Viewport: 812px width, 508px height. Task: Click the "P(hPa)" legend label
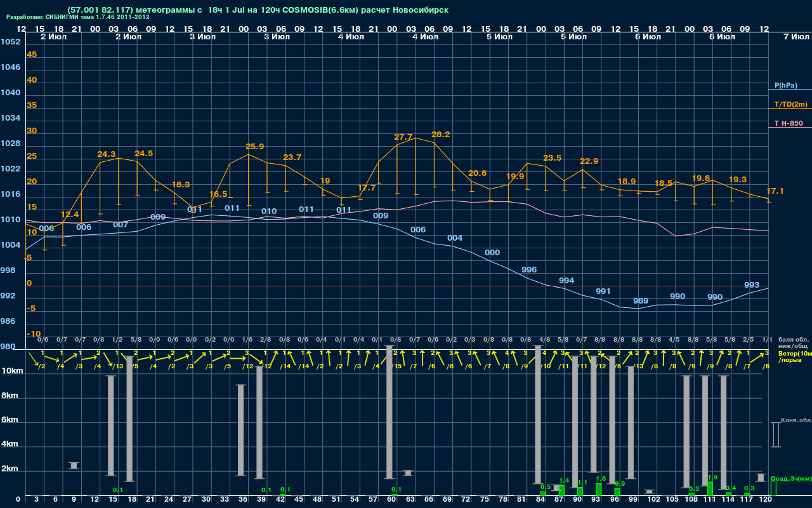click(785, 85)
